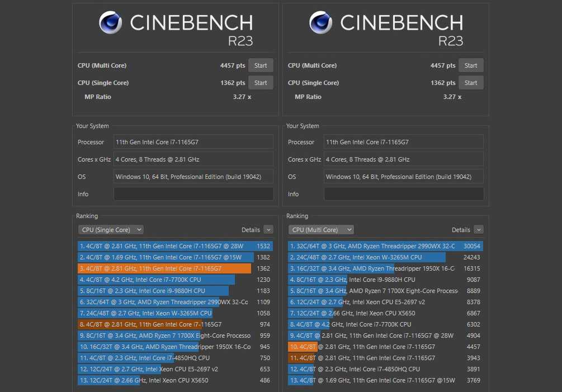Click the Info field in right panel

404,194
